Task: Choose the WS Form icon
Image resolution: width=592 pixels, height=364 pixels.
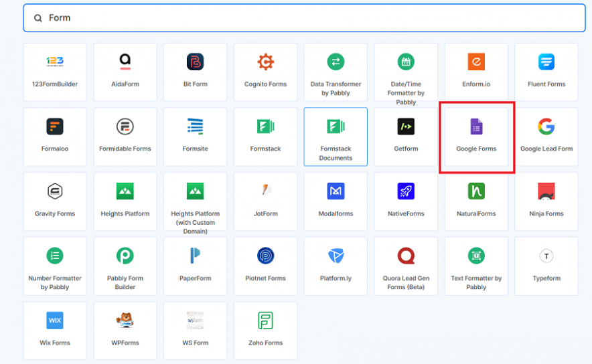Action: [x=195, y=321]
